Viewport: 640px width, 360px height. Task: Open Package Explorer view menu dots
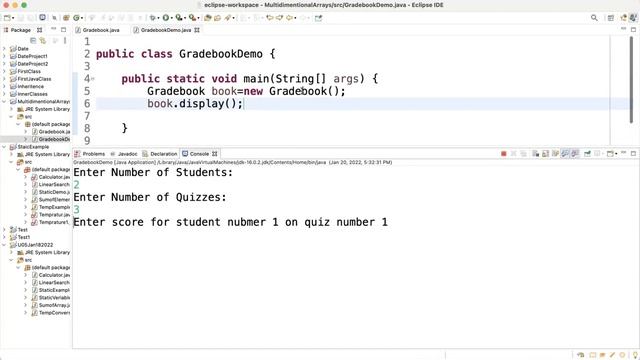pos(65,40)
